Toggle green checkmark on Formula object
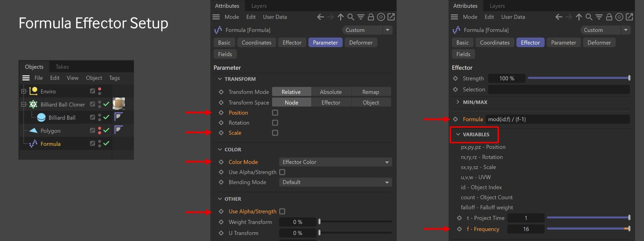Screen dimensions: 644x241 [106, 143]
